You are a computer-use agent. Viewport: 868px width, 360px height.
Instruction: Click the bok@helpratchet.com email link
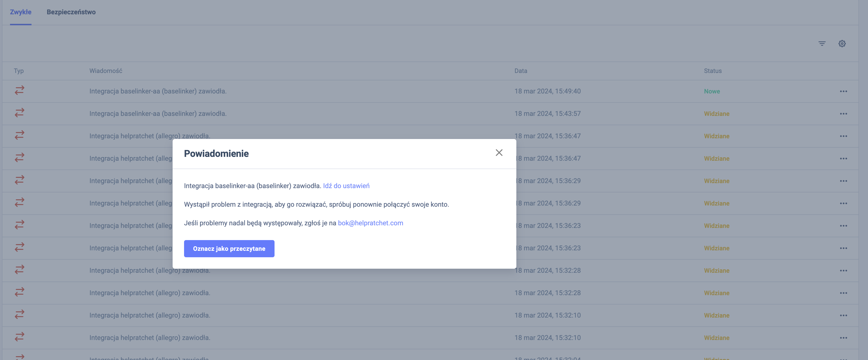pyautogui.click(x=370, y=223)
